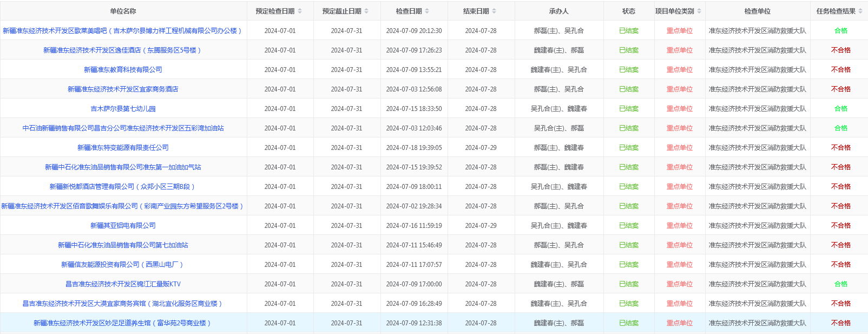The image size is (868, 334).
Task: Open the 新疆信友能源投资有限公司（西黑山电厂）link
Action: (123, 265)
